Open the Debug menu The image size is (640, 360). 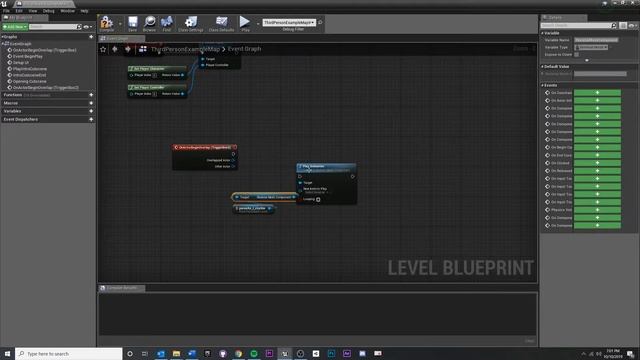[49, 11]
